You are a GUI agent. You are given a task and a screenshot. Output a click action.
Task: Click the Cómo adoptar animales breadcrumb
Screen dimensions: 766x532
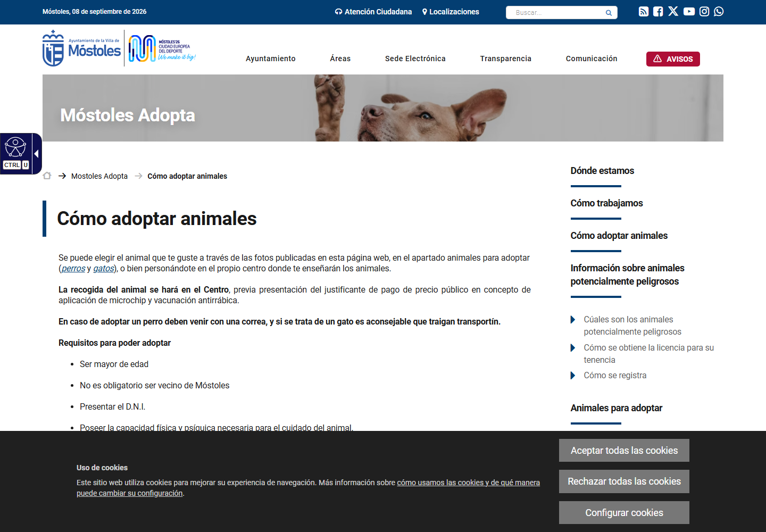[x=187, y=176]
